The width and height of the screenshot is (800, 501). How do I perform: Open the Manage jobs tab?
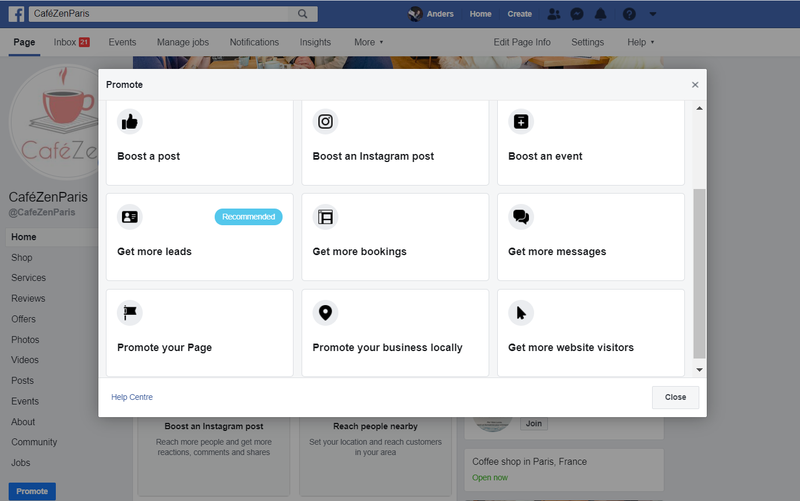click(x=183, y=42)
